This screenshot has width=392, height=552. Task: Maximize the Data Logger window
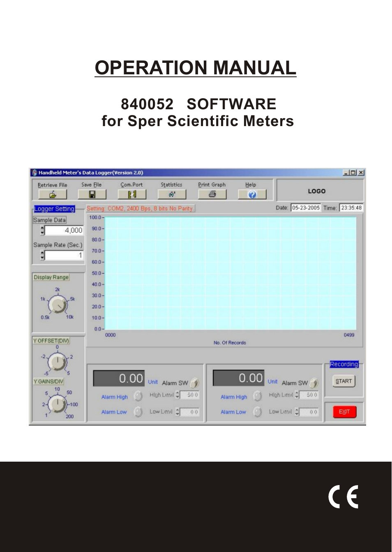[353, 173]
